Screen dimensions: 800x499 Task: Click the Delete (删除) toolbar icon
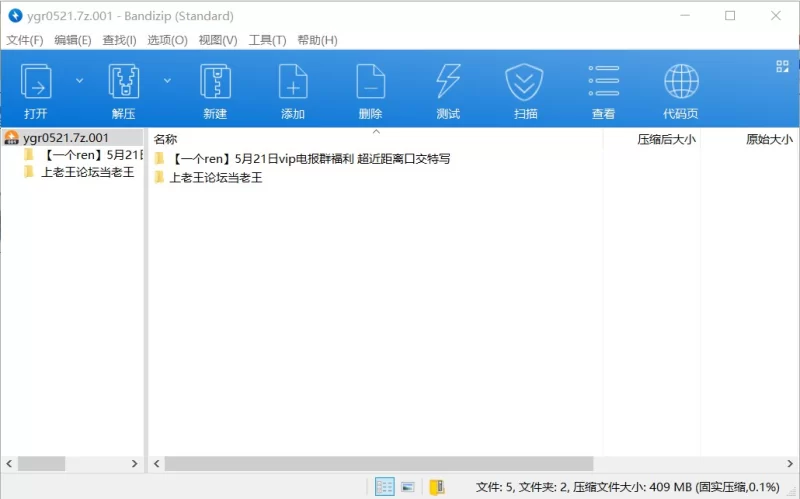[370, 82]
